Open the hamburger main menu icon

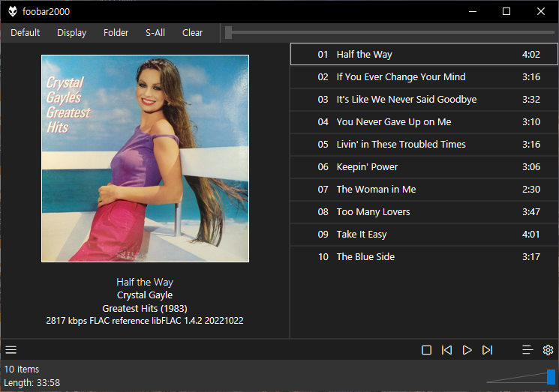[11, 350]
